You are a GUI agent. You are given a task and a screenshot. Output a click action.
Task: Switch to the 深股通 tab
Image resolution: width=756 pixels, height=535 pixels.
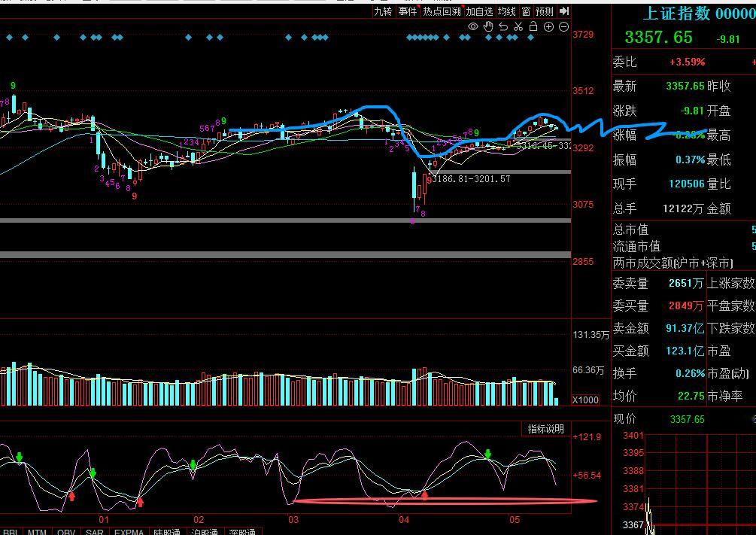pos(242,532)
